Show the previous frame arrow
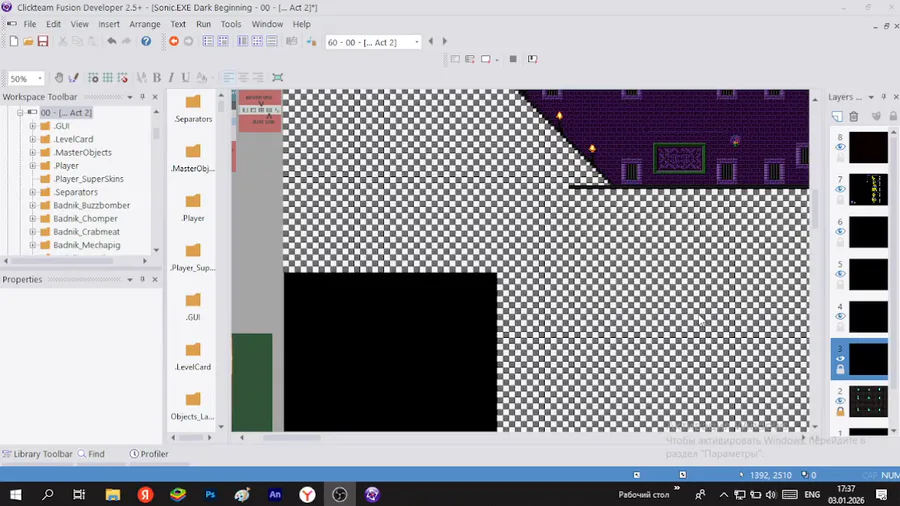 pyautogui.click(x=431, y=41)
